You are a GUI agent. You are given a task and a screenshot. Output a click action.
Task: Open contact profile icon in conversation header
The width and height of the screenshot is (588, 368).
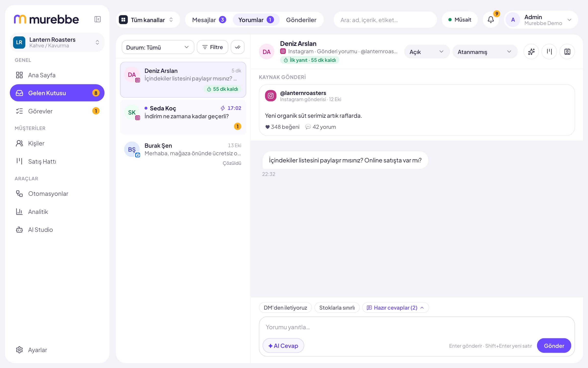[x=567, y=52]
